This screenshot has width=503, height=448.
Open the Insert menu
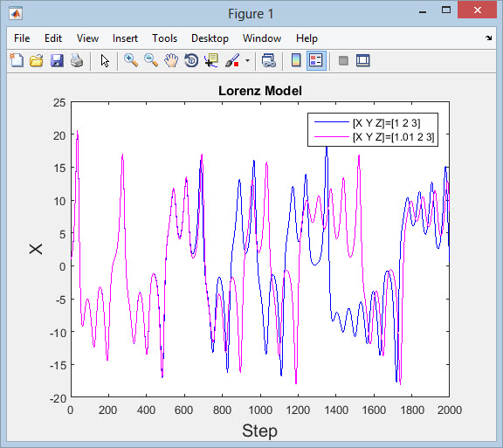(x=125, y=38)
